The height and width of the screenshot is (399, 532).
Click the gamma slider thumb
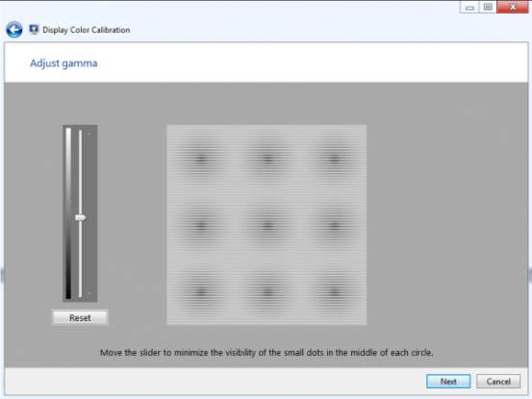click(x=81, y=217)
